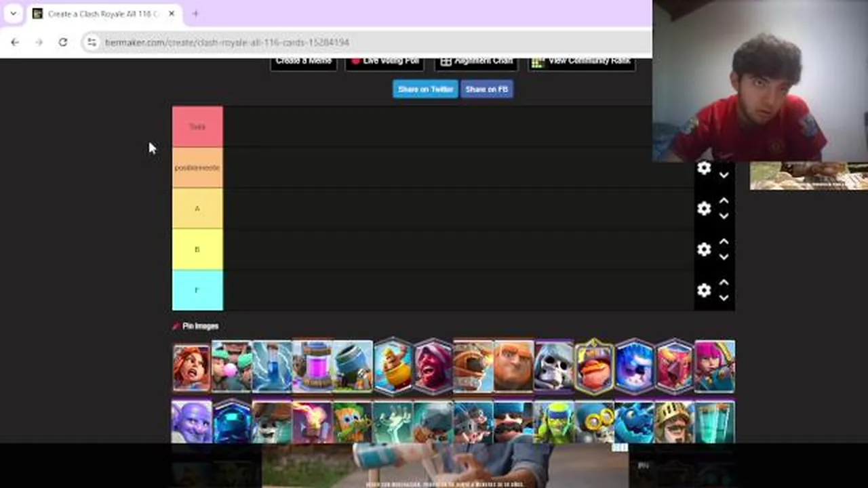Click the tiermaker.com address bar

(x=366, y=42)
